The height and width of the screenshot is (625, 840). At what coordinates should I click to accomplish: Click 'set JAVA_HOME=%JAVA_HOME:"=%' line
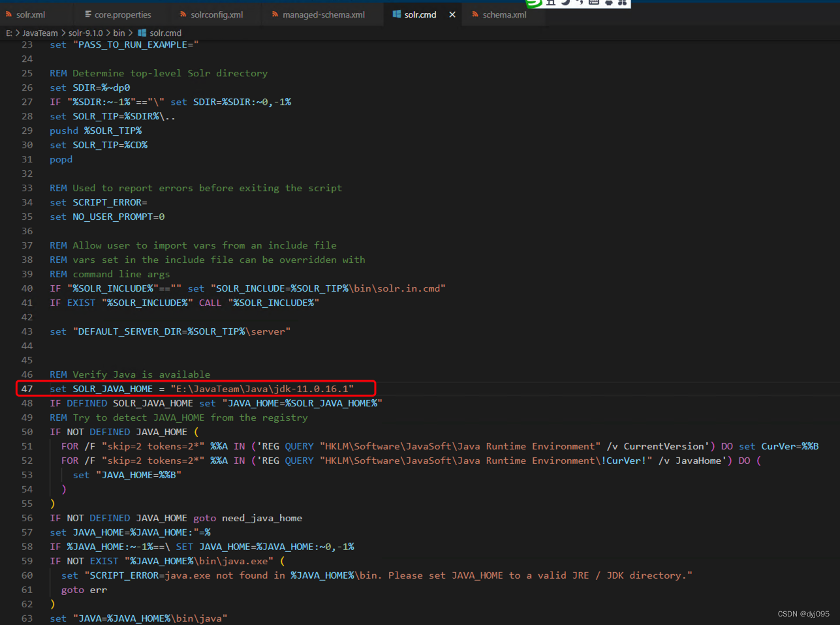[130, 532]
